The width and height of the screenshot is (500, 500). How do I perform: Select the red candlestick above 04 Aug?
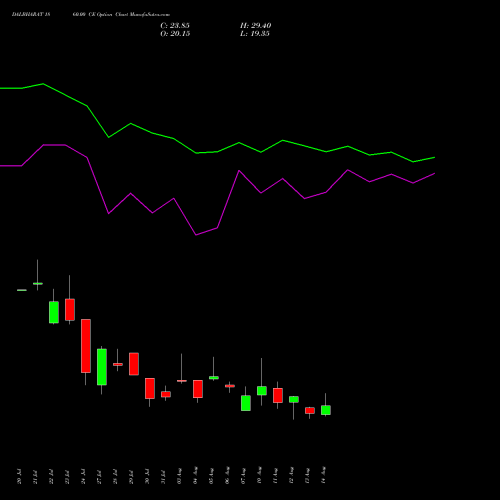pyautogui.click(x=198, y=389)
